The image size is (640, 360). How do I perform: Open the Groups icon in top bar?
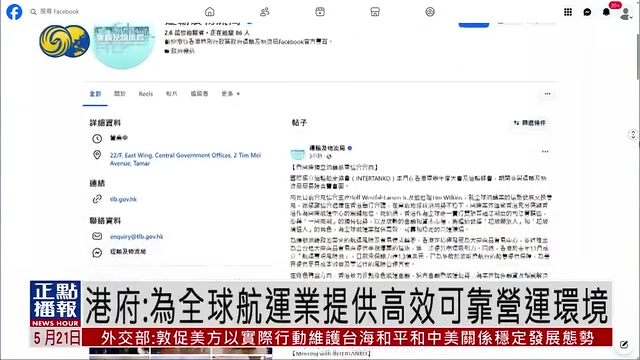point(430,12)
